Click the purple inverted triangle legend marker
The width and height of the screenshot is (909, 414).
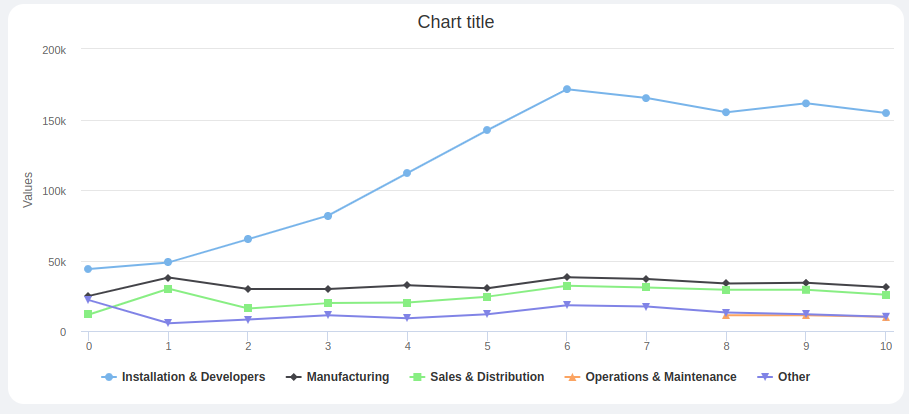pyautogui.click(x=765, y=377)
